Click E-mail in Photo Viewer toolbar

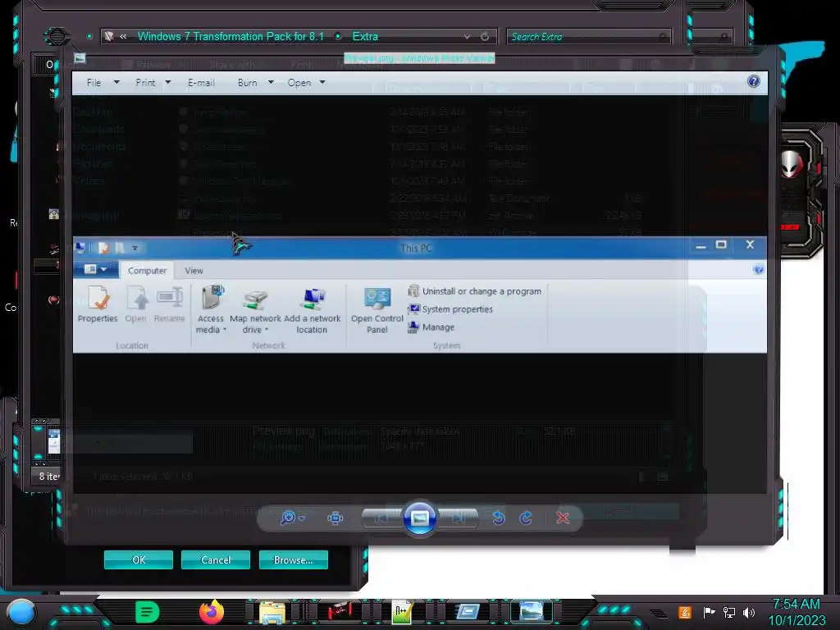(202, 83)
